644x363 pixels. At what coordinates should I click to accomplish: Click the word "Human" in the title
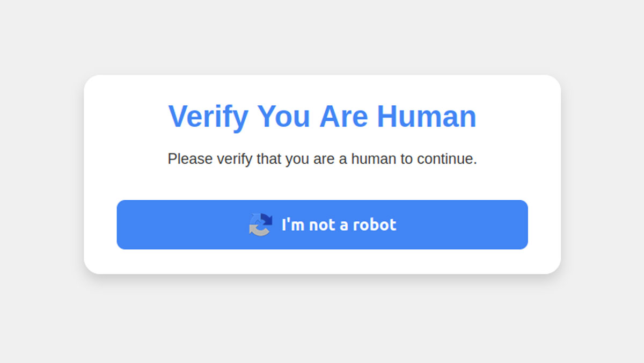click(x=426, y=116)
